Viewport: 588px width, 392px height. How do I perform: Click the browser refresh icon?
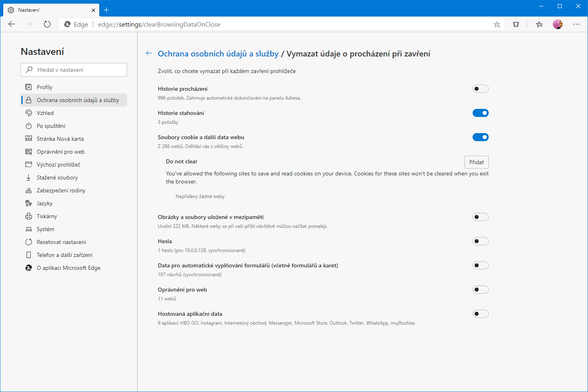pos(47,24)
